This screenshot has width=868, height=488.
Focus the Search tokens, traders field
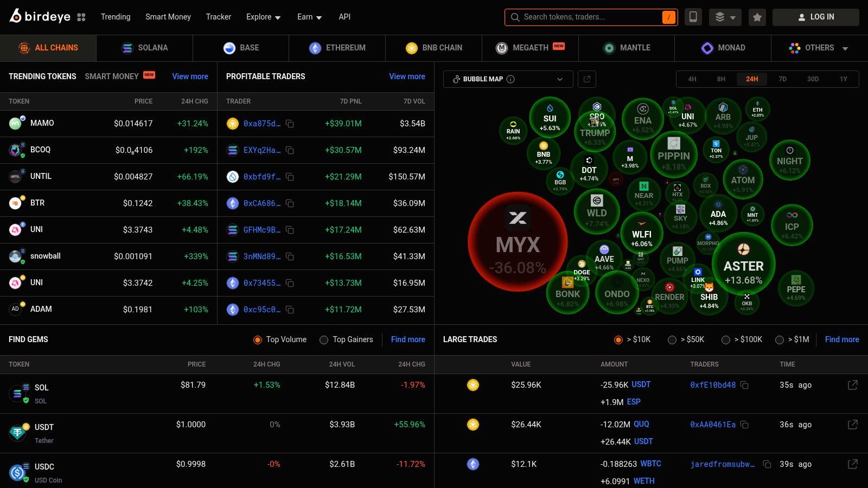tap(591, 17)
